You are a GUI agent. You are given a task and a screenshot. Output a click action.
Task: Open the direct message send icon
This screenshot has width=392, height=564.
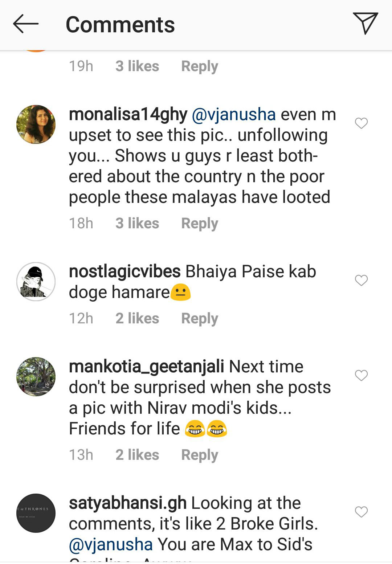[x=365, y=23]
